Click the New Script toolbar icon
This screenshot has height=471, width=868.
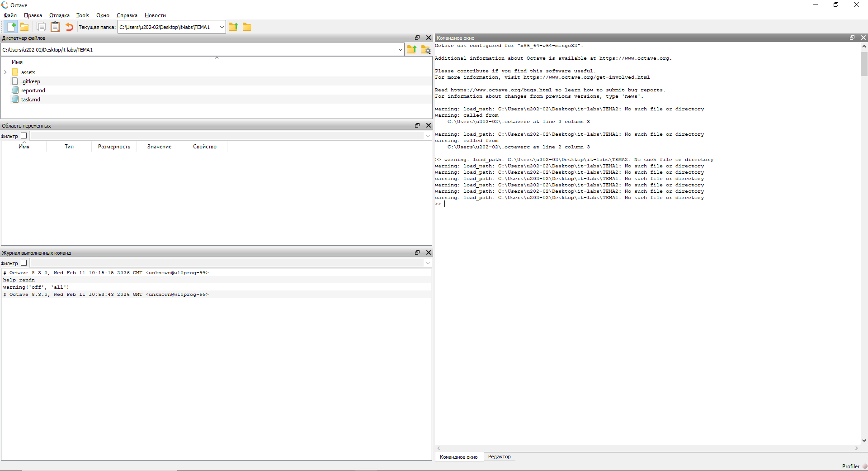pyautogui.click(x=11, y=27)
